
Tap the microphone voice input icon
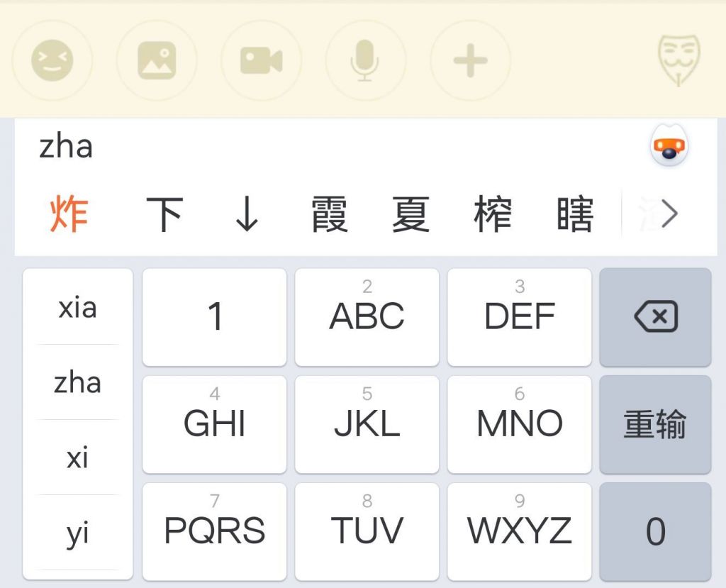coord(365,60)
